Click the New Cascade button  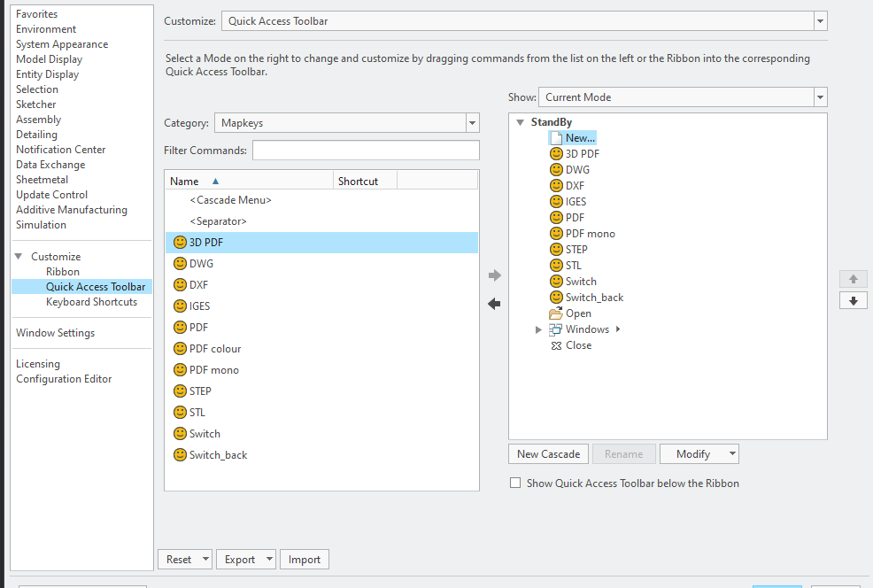[x=548, y=453]
